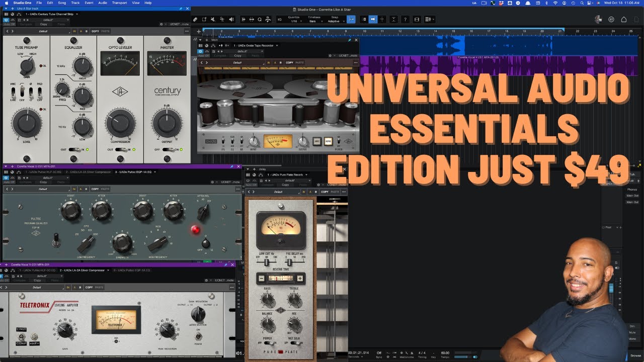Select previous preset arrow in Century plugin
Screen dimensions: 644x362
pyautogui.click(x=7, y=32)
